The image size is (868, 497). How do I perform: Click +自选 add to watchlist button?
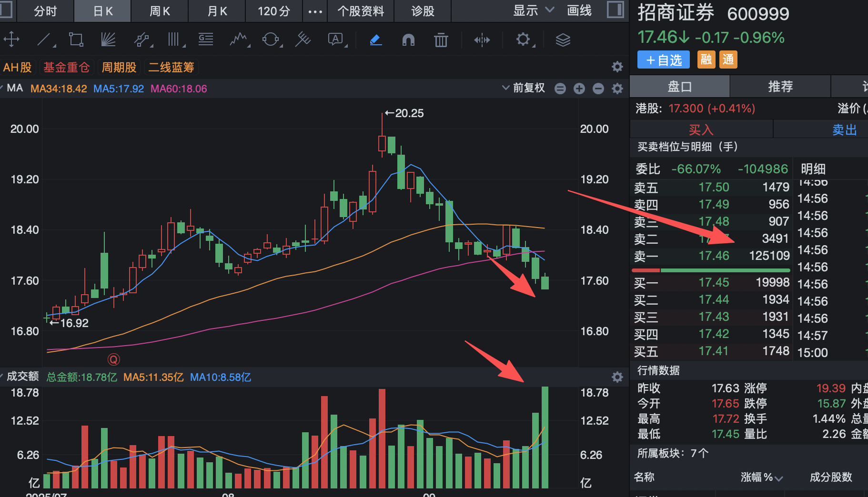pyautogui.click(x=664, y=60)
